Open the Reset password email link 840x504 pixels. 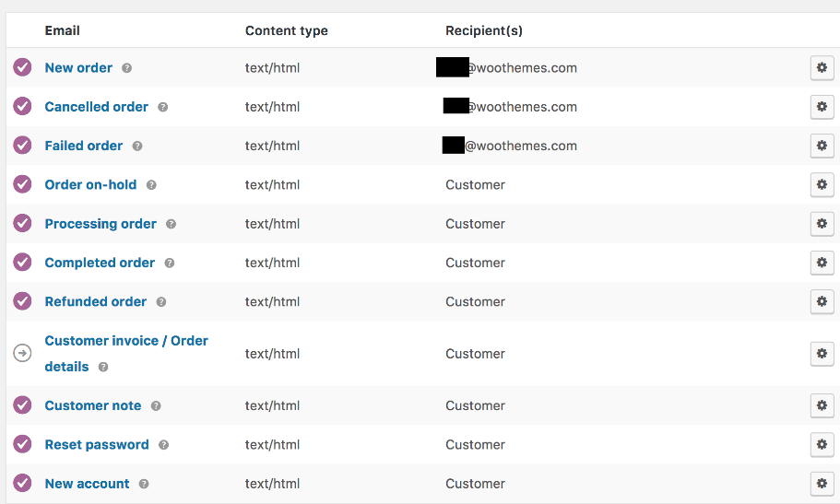97,444
